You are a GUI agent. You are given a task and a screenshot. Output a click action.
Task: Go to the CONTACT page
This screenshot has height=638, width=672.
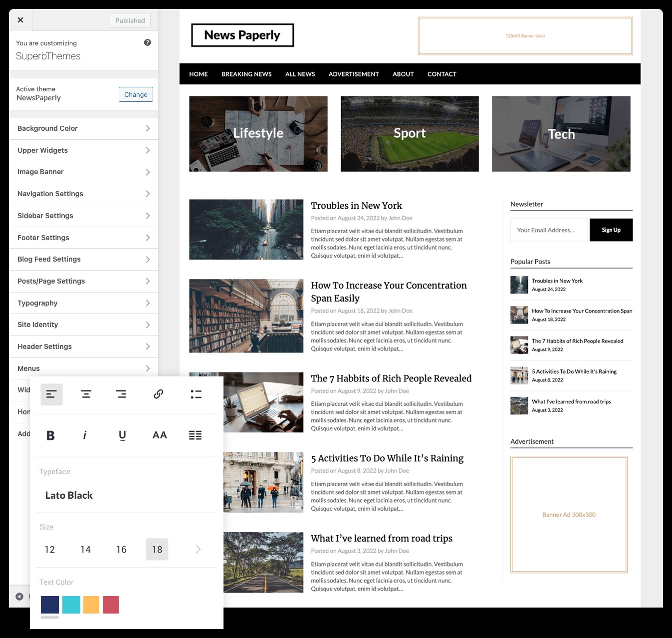(x=442, y=74)
